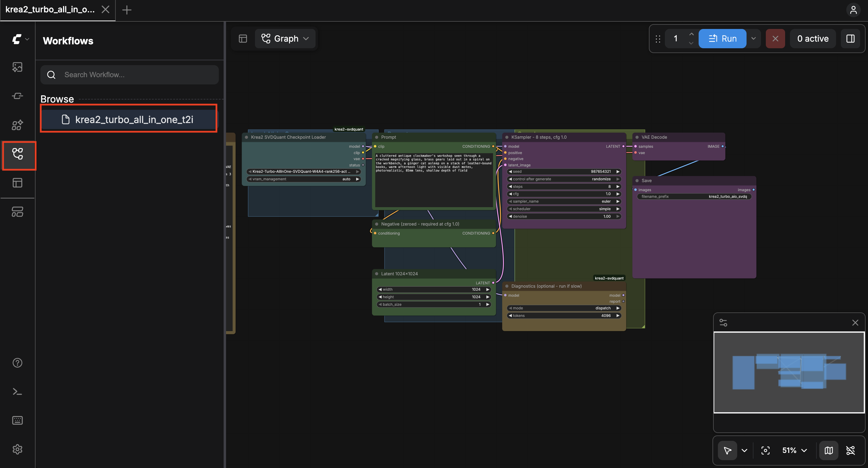Image resolution: width=868 pixels, height=468 pixels.
Task: Click the filename_prefix field in Save node
Action: pos(694,197)
